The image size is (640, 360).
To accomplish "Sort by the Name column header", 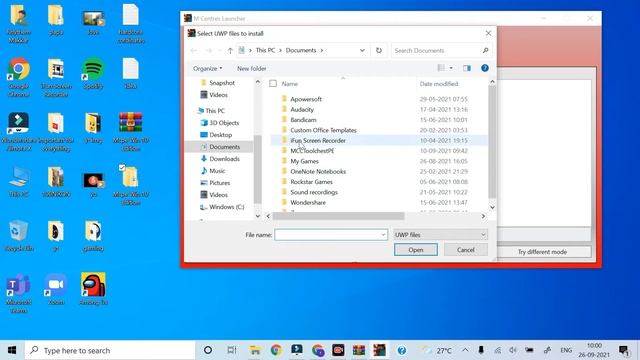I will coord(290,84).
